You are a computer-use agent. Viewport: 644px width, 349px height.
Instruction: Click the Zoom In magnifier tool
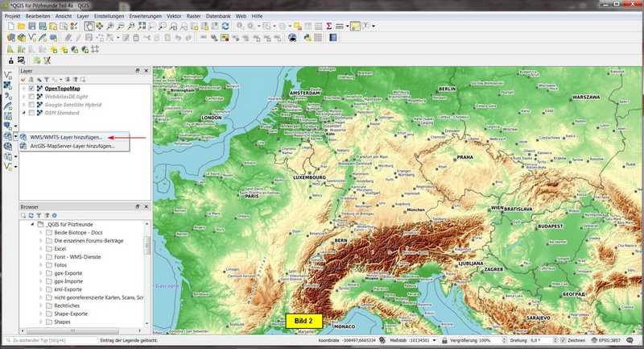[109, 26]
